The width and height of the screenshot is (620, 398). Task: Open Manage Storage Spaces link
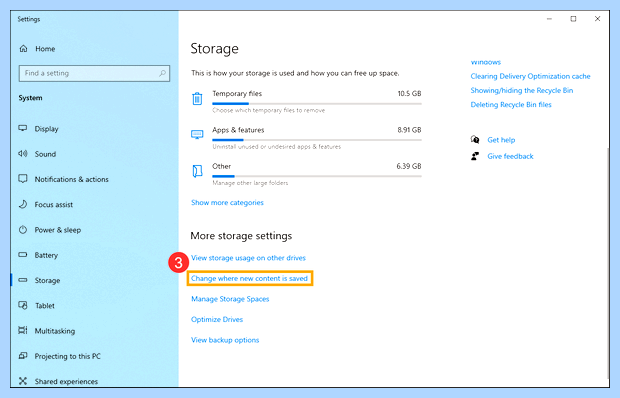(230, 299)
